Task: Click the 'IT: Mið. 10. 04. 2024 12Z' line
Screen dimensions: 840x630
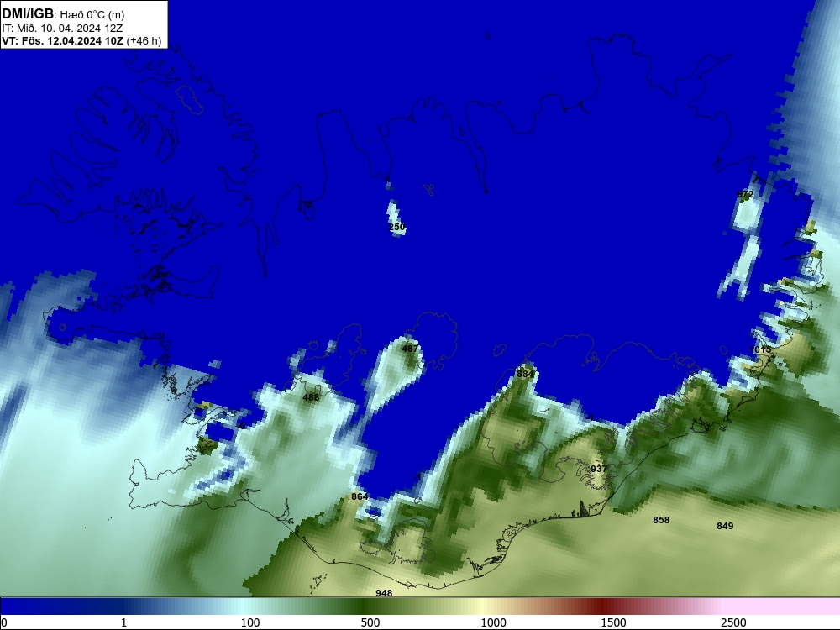Action: pos(62,29)
